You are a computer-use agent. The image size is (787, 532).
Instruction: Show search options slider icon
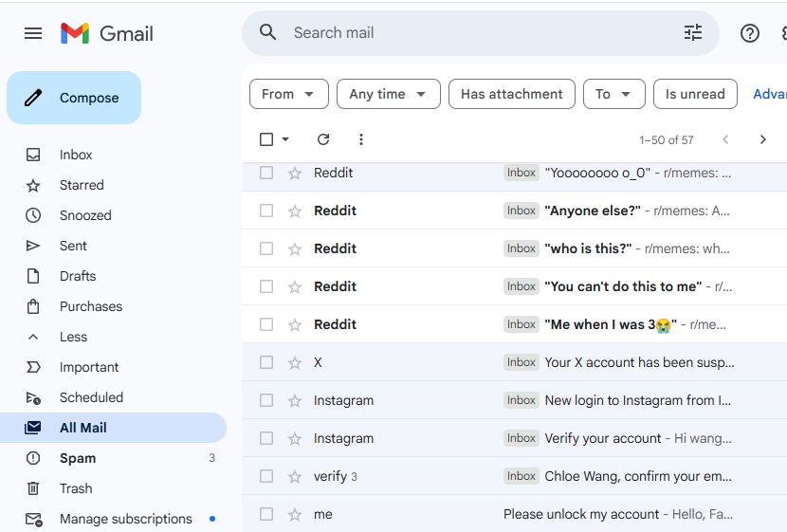(693, 32)
